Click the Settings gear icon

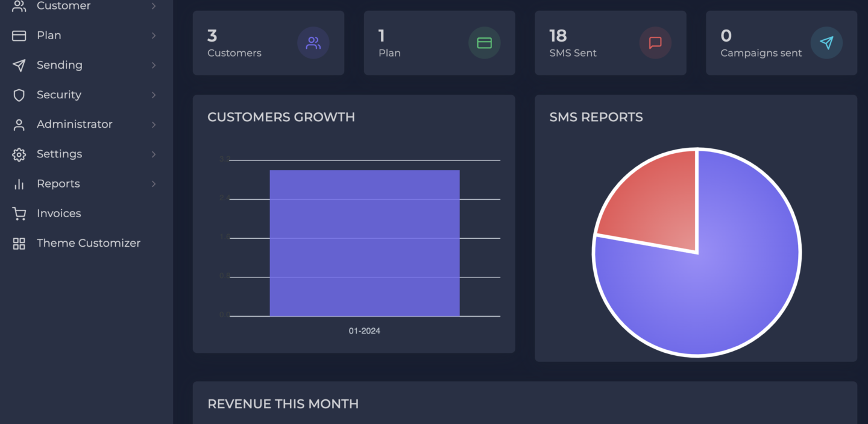[19, 154]
